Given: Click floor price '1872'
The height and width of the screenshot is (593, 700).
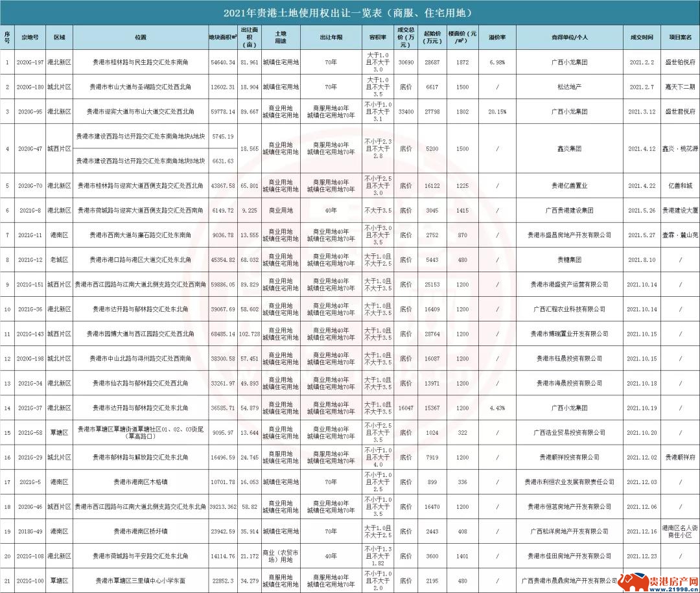Looking at the screenshot, I should pyautogui.click(x=463, y=62).
